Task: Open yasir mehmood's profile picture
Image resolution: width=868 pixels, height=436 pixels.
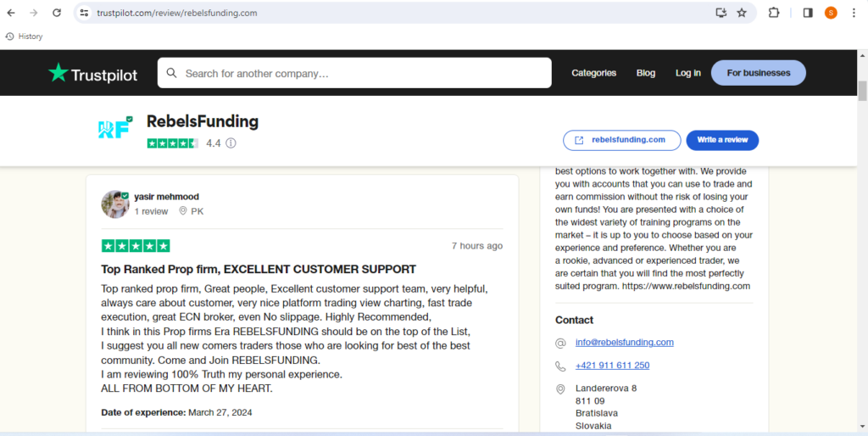Action: click(x=115, y=204)
